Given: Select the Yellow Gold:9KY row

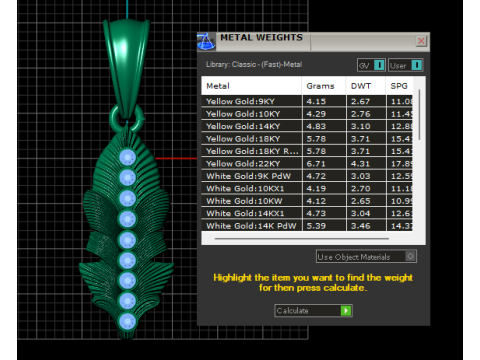Looking at the screenshot, I should coord(307,101).
